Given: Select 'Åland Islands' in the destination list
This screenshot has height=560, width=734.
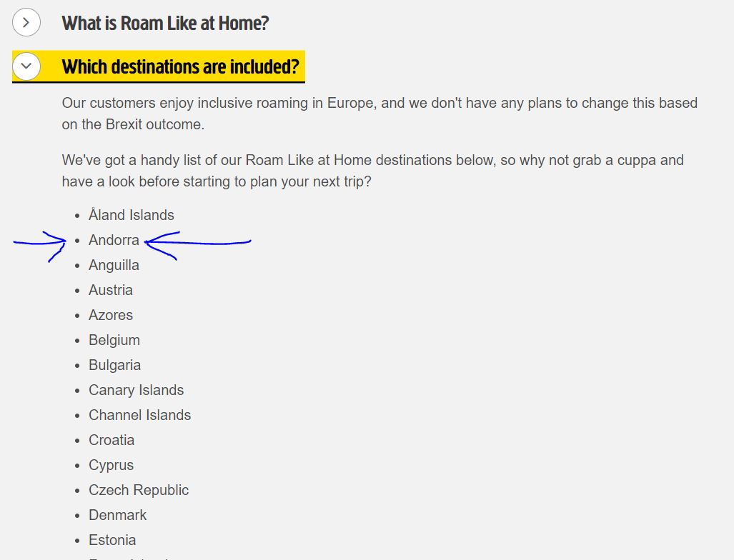Looking at the screenshot, I should tap(131, 215).
